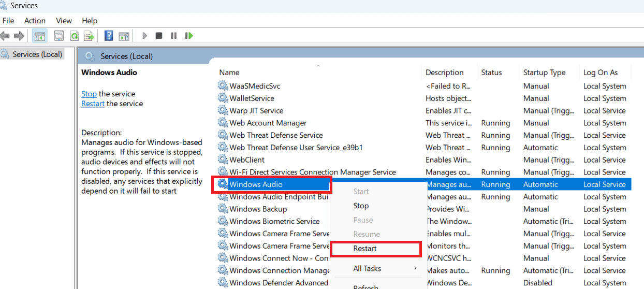Toggle Show/Hide Console Tree toolbar icon
This screenshot has height=289, width=644.
pos(39,36)
